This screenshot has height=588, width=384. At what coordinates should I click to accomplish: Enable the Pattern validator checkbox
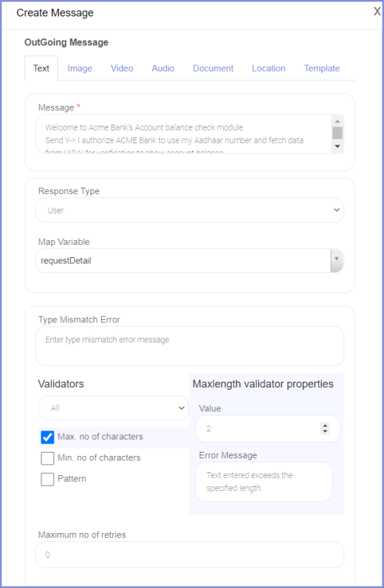[47, 479]
